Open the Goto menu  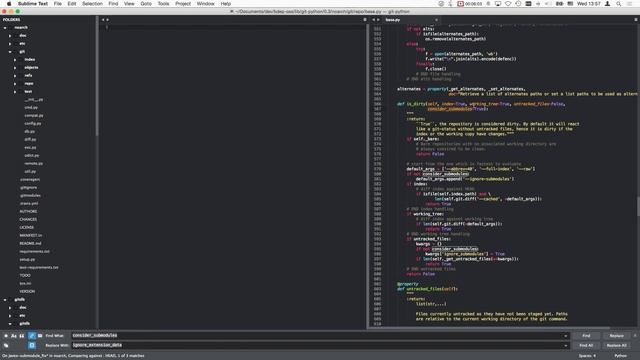tap(146, 4)
